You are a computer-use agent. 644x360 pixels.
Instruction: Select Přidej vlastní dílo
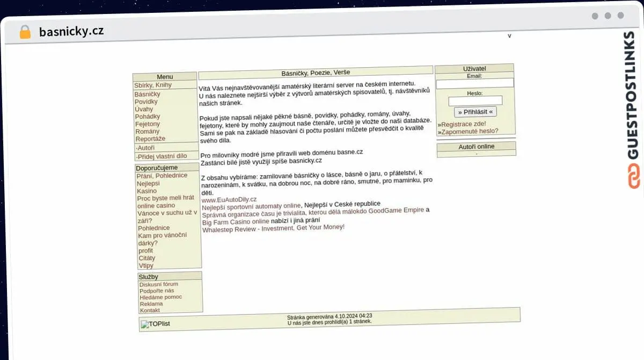(162, 156)
